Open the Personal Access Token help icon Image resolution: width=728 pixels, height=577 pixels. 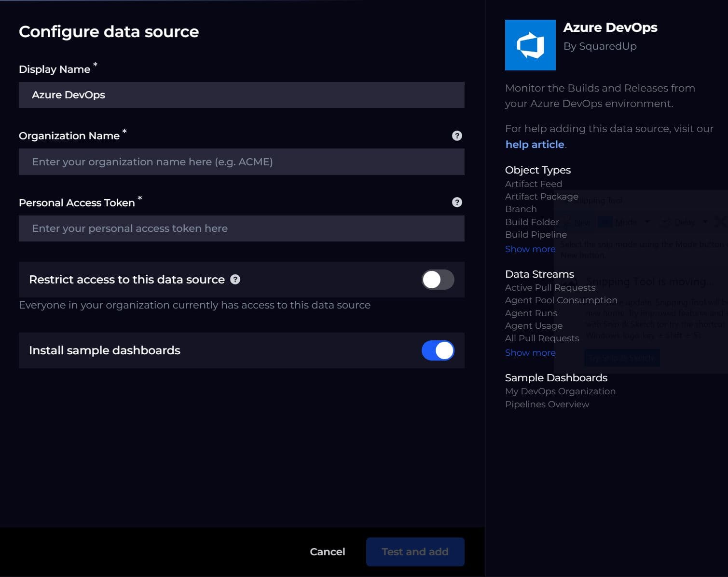click(456, 202)
